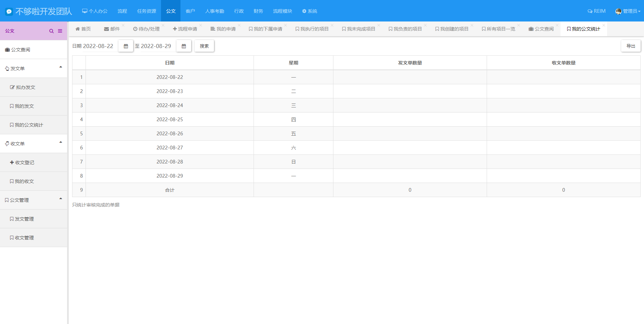Switch to the 我的下属申请 tab
The image size is (644, 324).
tap(265, 29)
